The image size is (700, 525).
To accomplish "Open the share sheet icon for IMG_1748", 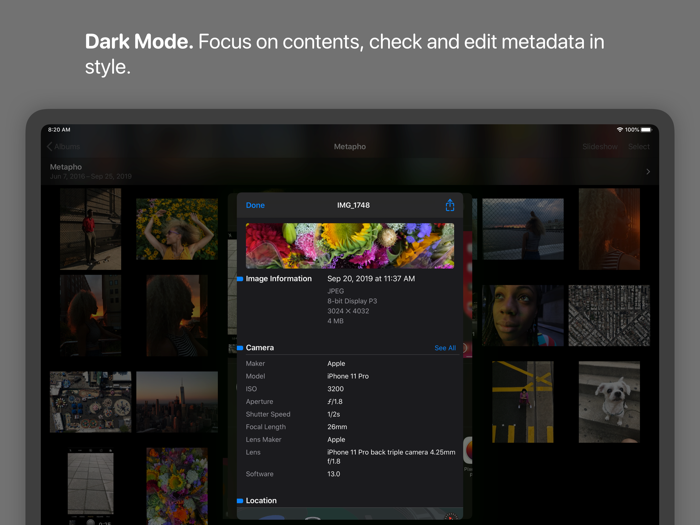I will click(x=450, y=205).
